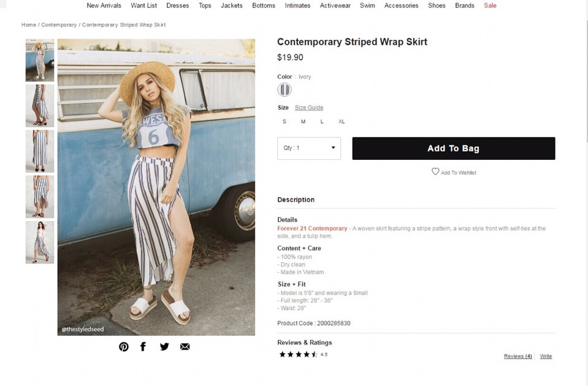View the first product thumbnail

[40, 61]
